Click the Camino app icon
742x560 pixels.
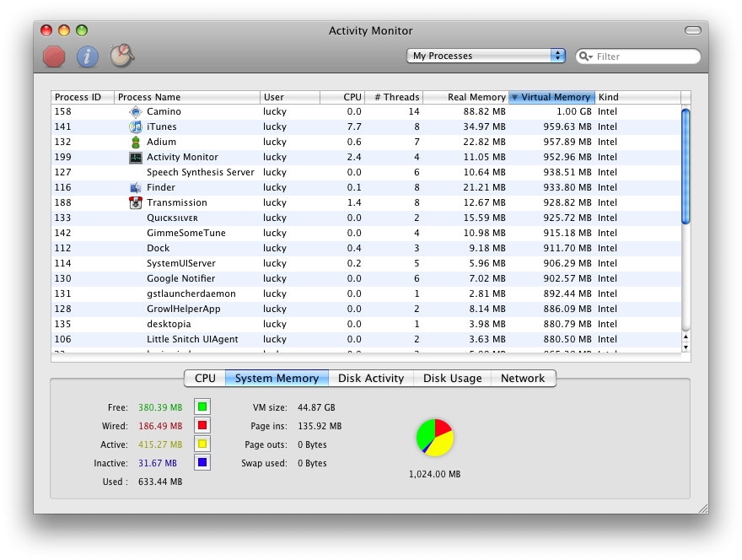click(x=136, y=111)
